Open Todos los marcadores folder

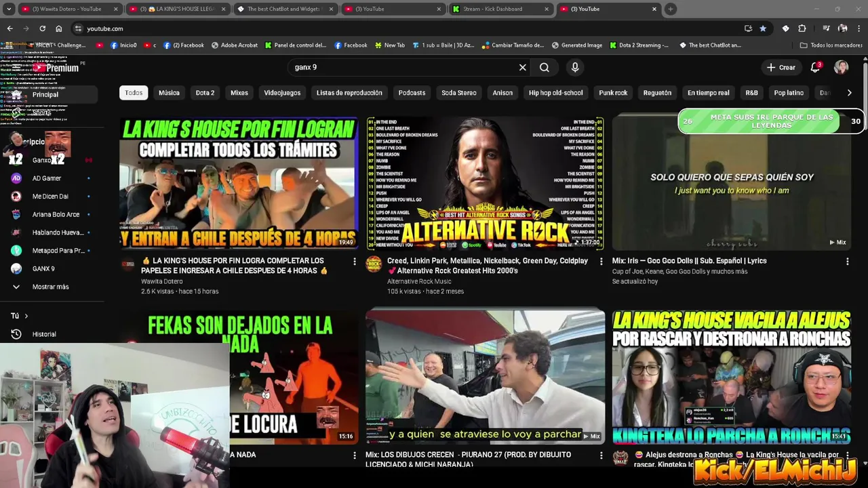point(831,45)
